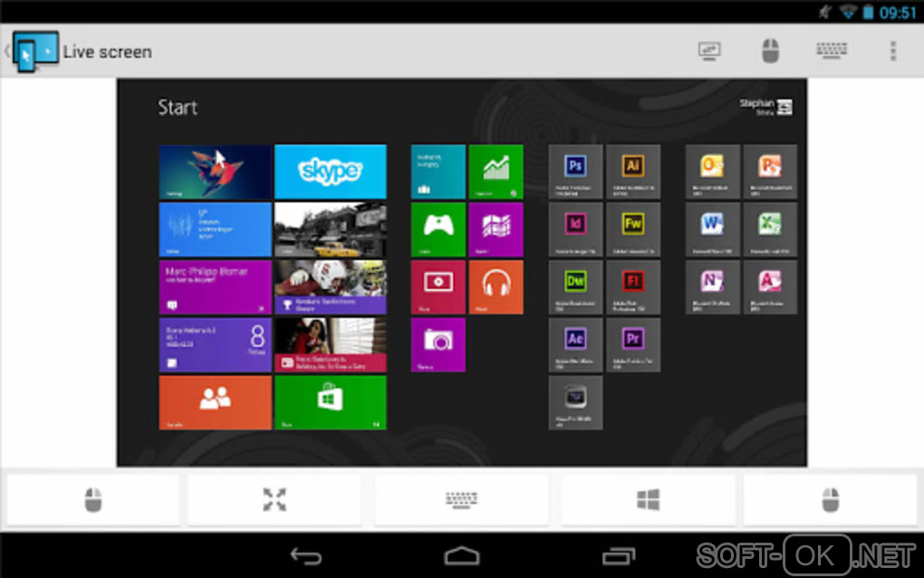
Task: Click the Live screen app logo
Action: 36,52
